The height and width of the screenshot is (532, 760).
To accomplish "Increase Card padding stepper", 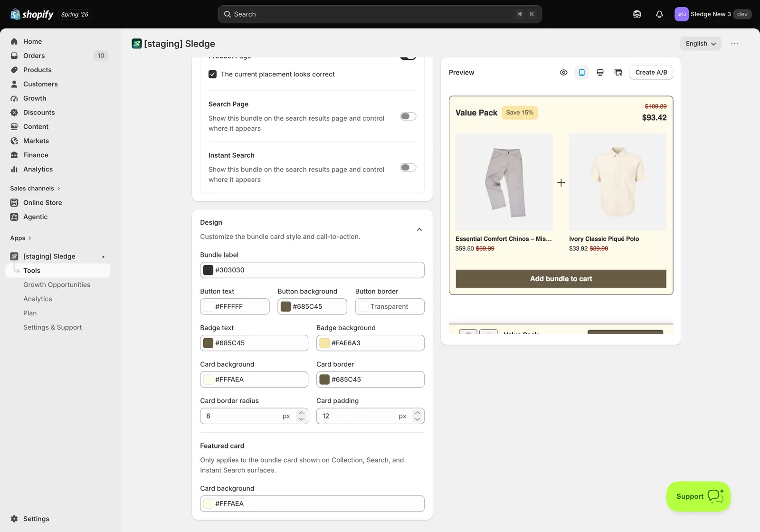I will [x=418, y=413].
